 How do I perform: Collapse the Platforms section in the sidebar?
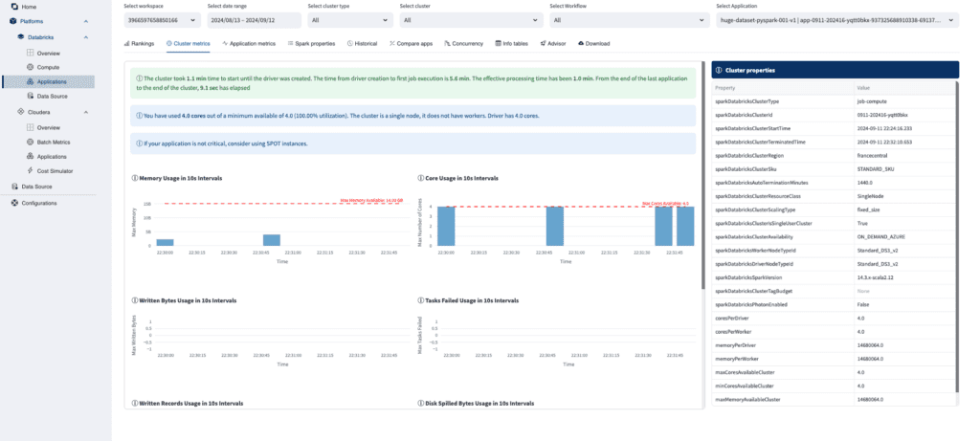coord(85,21)
